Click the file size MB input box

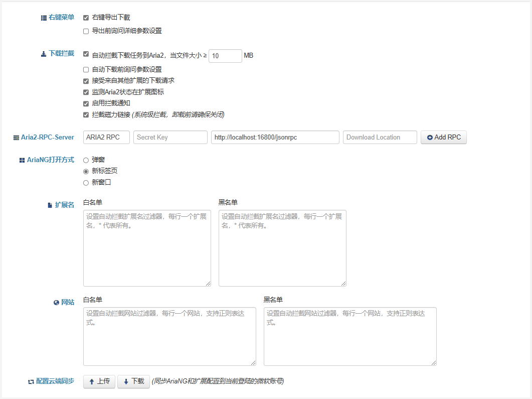tap(225, 56)
